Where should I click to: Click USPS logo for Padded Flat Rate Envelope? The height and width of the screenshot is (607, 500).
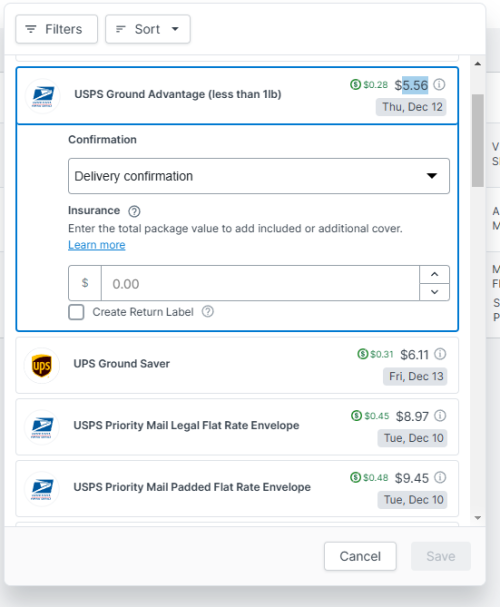[42, 489]
